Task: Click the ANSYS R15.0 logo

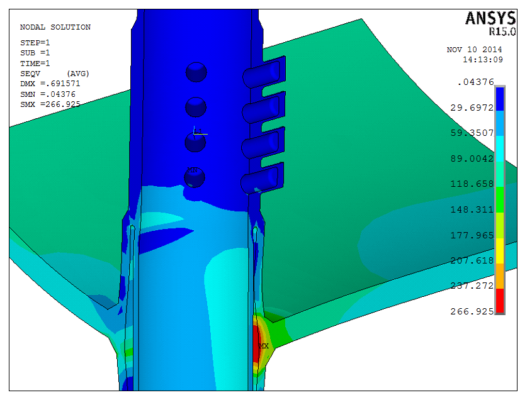Action: 490,23
